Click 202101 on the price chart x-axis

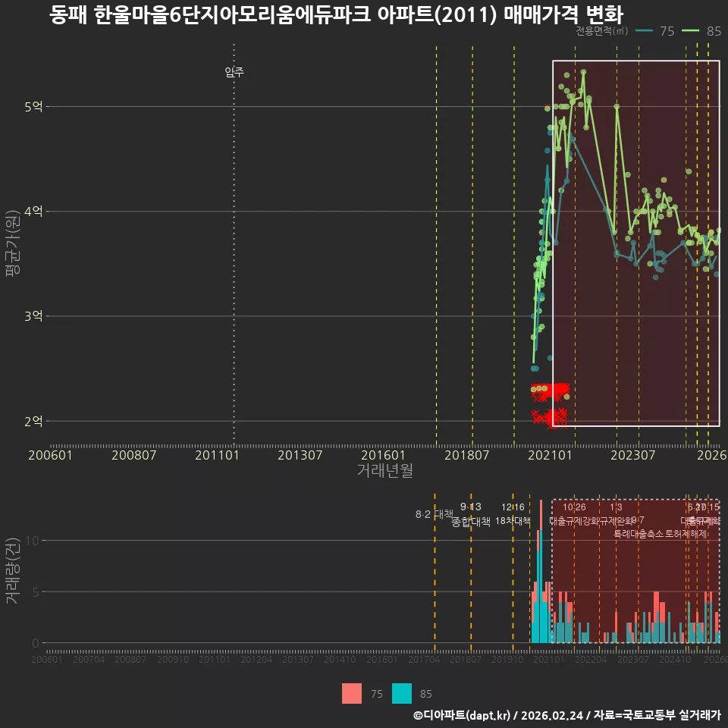tap(550, 455)
